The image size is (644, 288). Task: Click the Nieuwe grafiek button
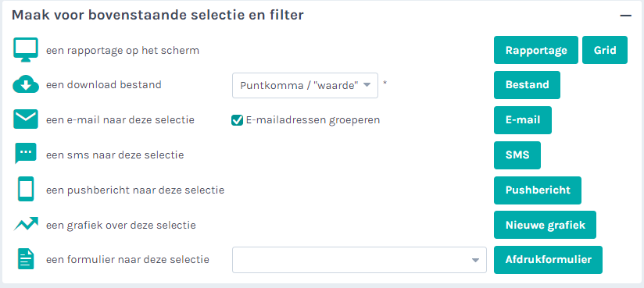pos(545,225)
